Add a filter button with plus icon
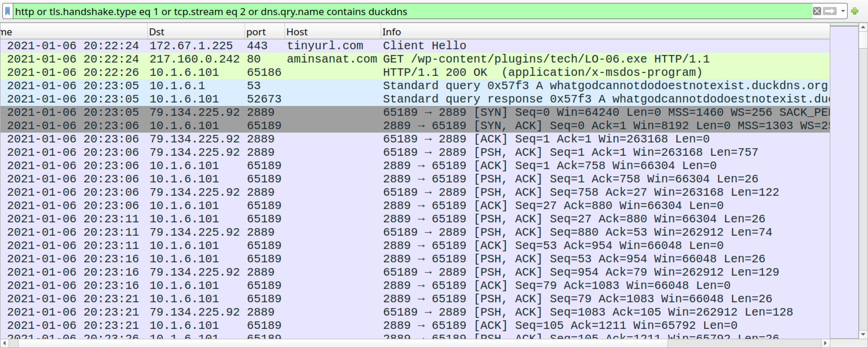Screen dimensions: 868x348 854,11
